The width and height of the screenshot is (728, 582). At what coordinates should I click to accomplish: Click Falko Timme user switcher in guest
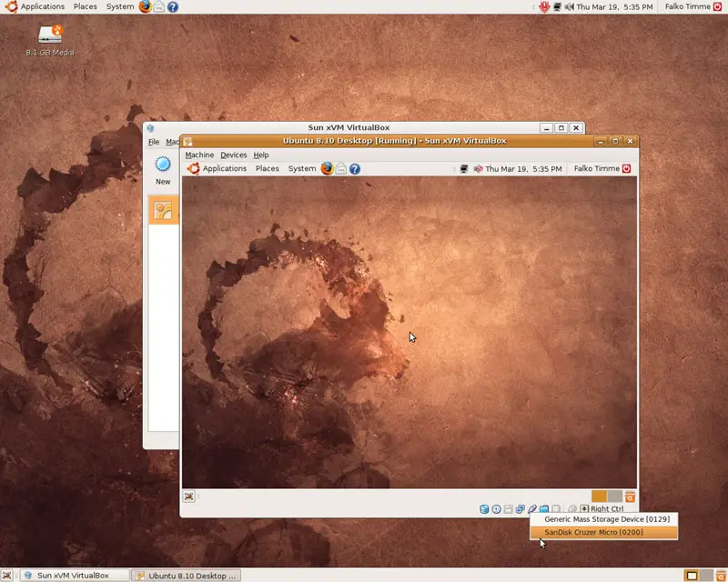[x=597, y=168]
